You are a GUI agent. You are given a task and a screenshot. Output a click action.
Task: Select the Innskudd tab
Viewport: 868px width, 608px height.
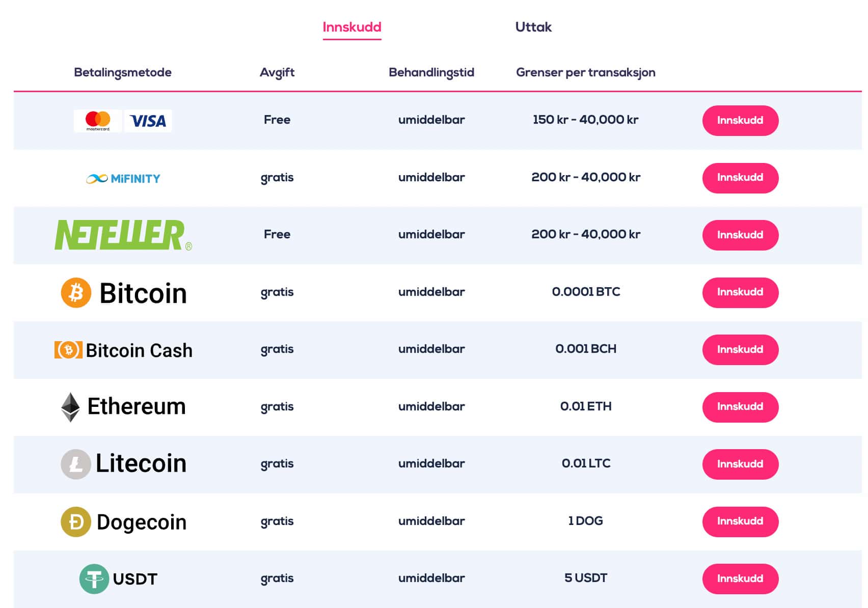[x=352, y=27]
